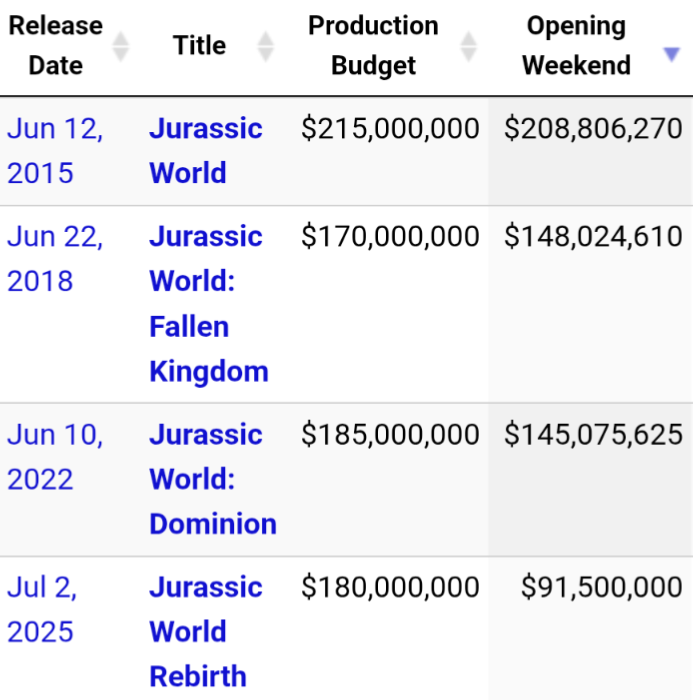Open Jurassic World: Fallen Kingdom link
This screenshot has height=700, width=693.
click(x=209, y=304)
